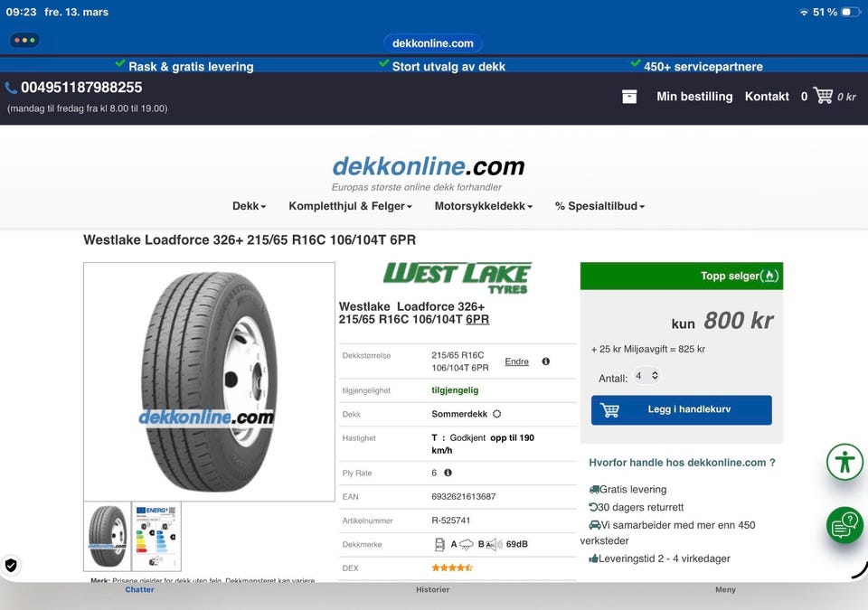
Task: Open the Meny tab
Action: click(x=725, y=589)
